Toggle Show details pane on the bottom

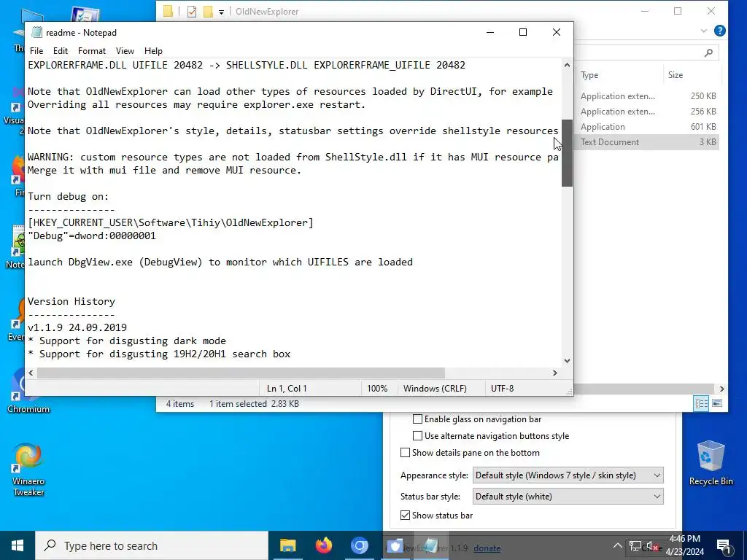406,452
